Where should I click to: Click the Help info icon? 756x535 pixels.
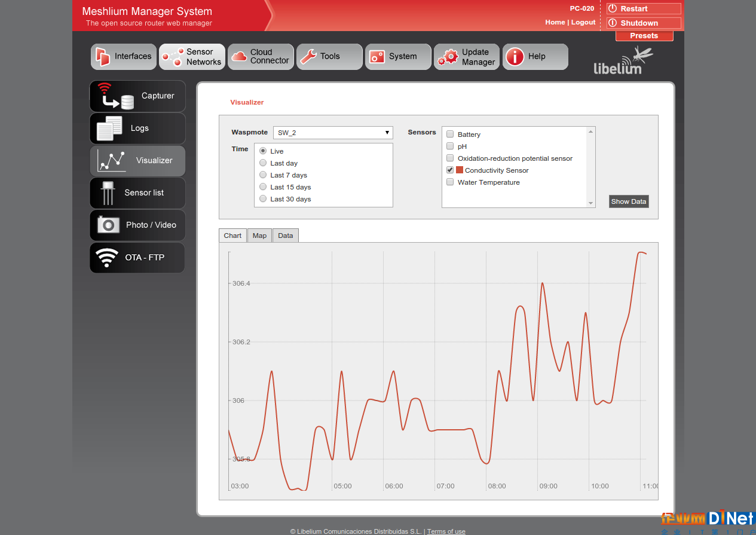(x=515, y=57)
